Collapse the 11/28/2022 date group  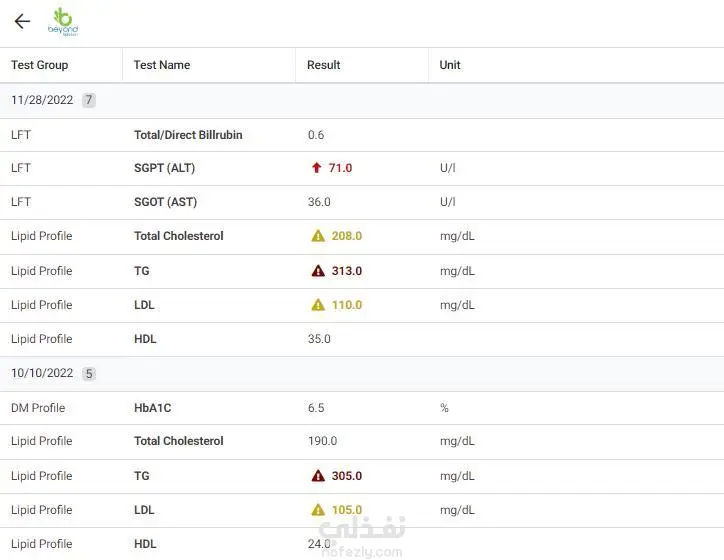362,100
